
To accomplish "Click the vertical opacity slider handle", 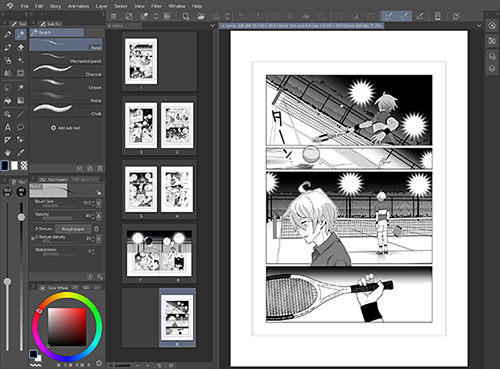I will tap(21, 217).
